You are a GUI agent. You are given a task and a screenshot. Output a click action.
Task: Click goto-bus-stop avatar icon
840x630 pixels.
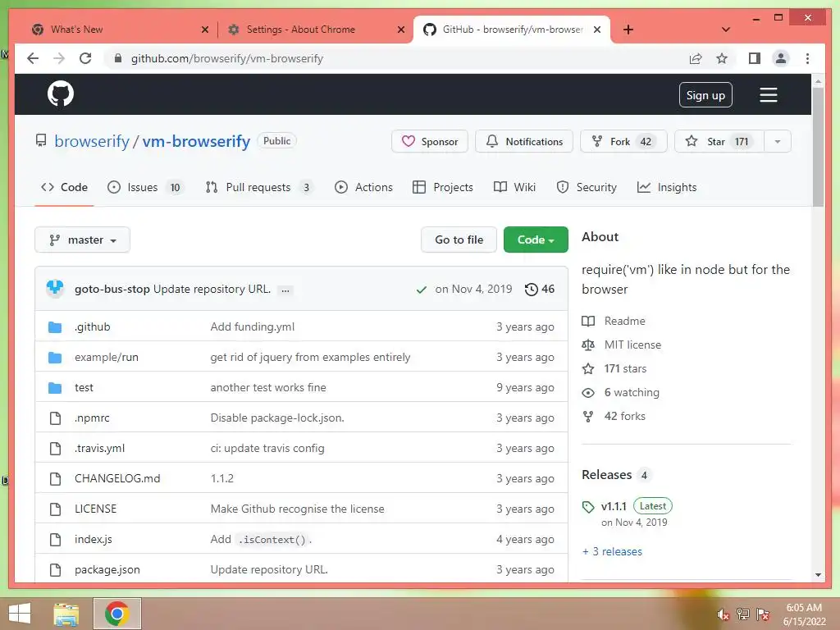[x=55, y=288]
